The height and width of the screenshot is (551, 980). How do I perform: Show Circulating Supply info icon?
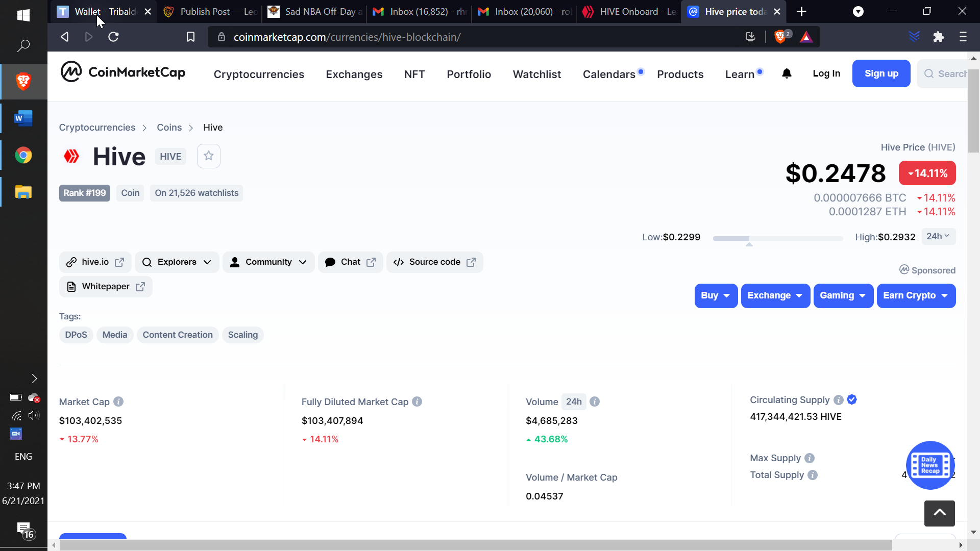[839, 400]
